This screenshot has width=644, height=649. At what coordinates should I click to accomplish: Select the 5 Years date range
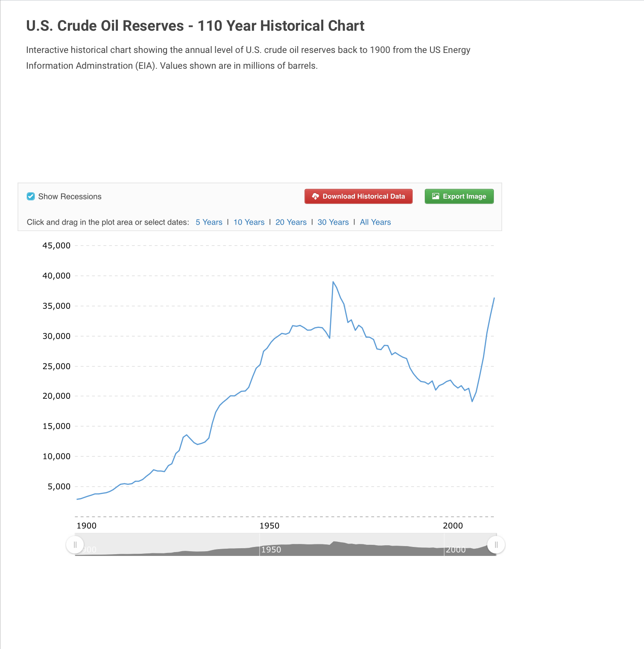click(x=209, y=222)
